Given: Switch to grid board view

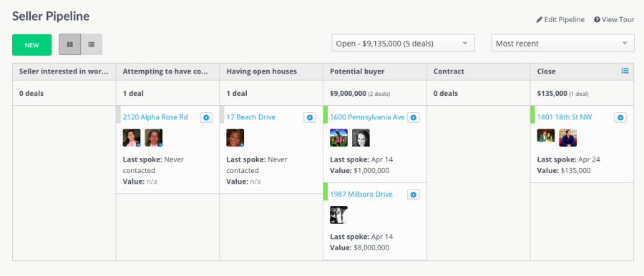Looking at the screenshot, I should point(70,44).
